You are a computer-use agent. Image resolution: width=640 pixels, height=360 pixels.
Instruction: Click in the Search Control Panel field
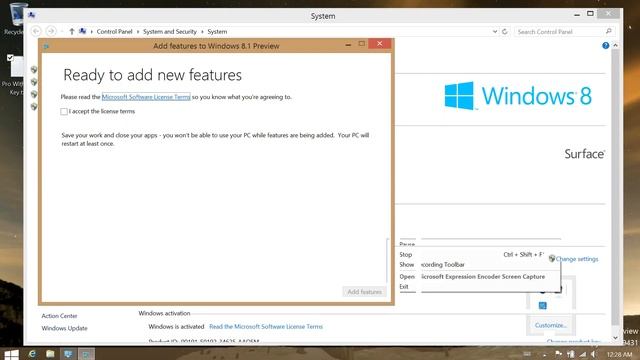click(x=559, y=31)
